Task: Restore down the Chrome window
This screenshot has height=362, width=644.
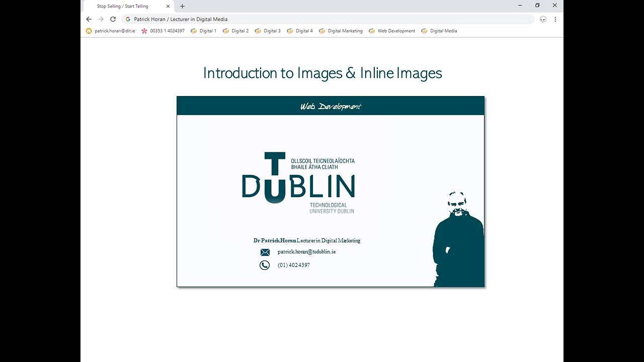Action: pos(537,5)
